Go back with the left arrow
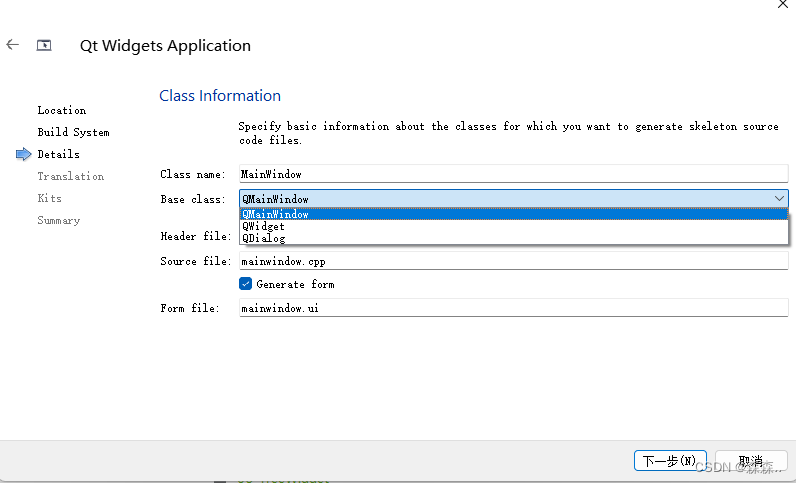 click(13, 45)
